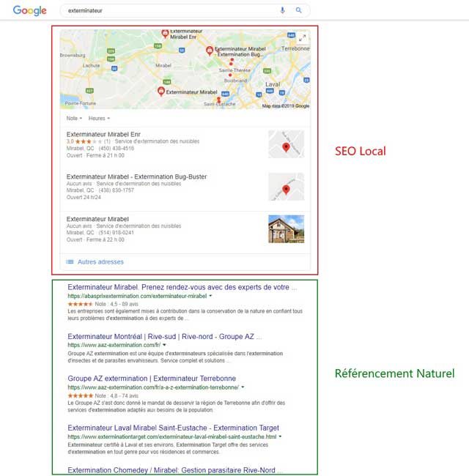Open Exterminateur Mirabel - Extermination Bug-Buster listing
469x476 pixels.
[x=136, y=176]
